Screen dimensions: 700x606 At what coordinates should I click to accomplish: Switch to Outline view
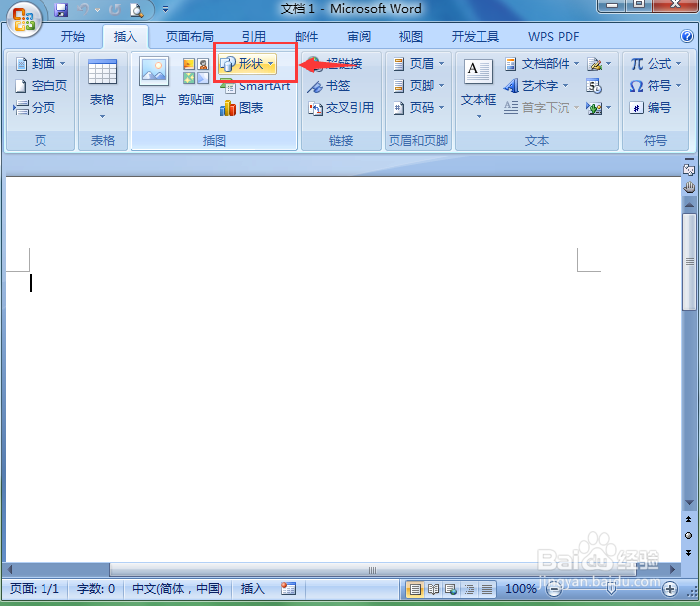pyautogui.click(x=470, y=590)
